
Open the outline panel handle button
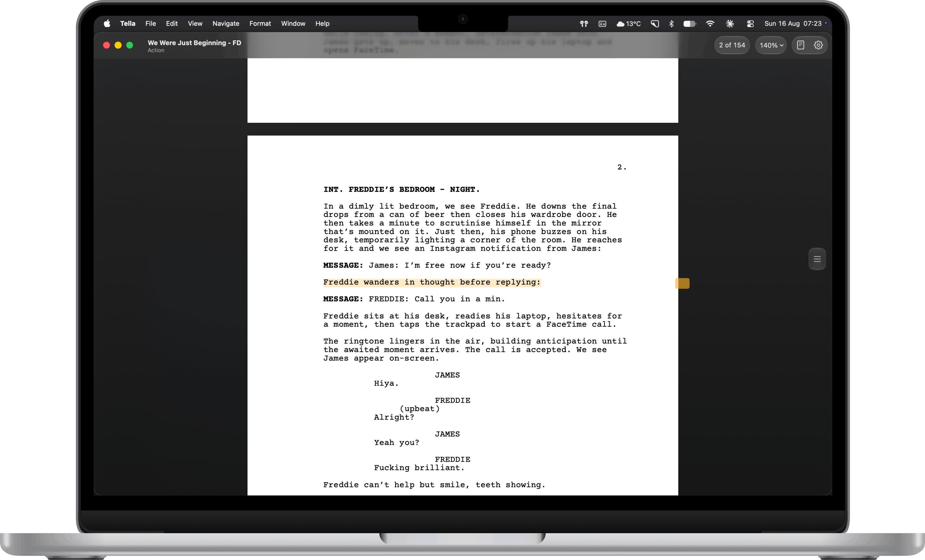click(x=817, y=259)
